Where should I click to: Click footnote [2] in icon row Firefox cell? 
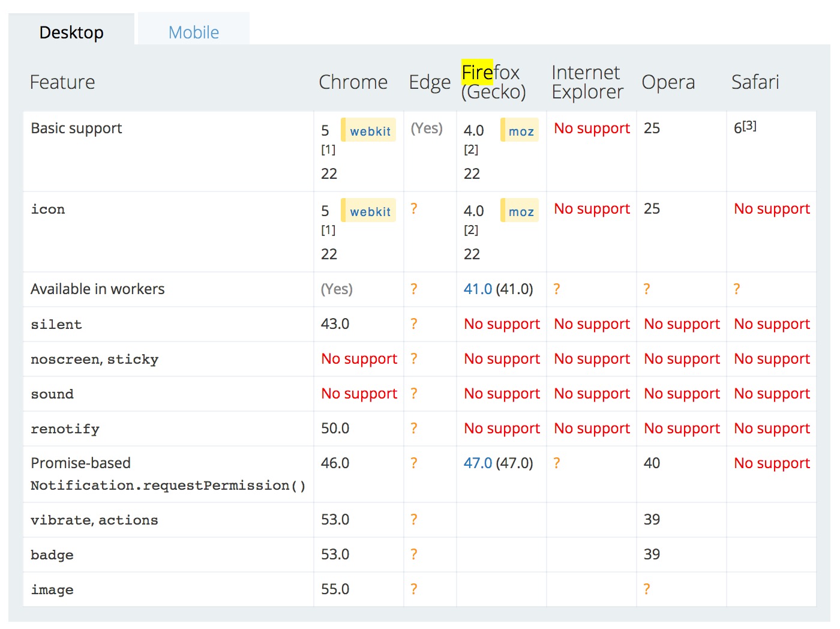pos(471,230)
